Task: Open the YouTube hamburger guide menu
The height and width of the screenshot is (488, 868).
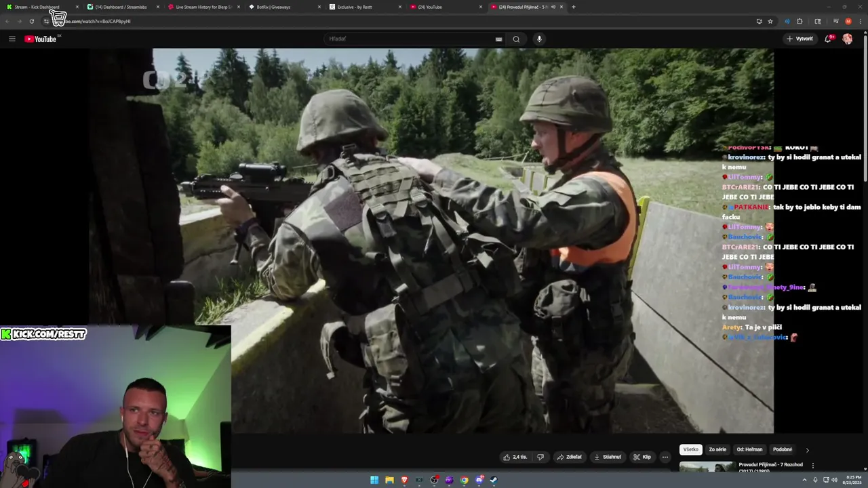Action: [12, 39]
